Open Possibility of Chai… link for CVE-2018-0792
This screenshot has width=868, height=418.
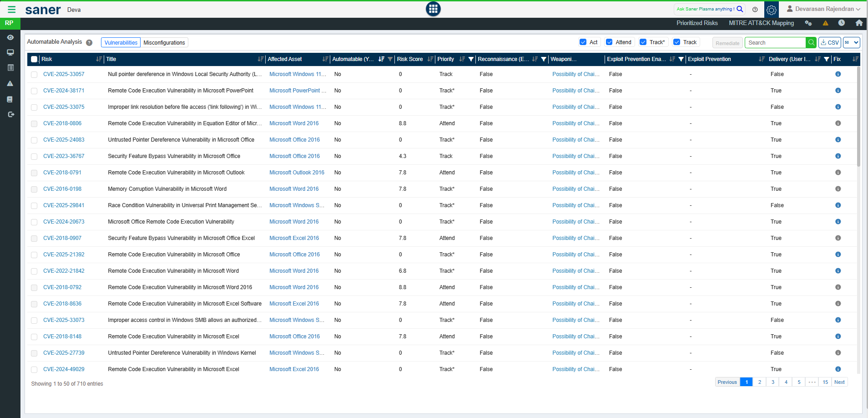tap(575, 287)
